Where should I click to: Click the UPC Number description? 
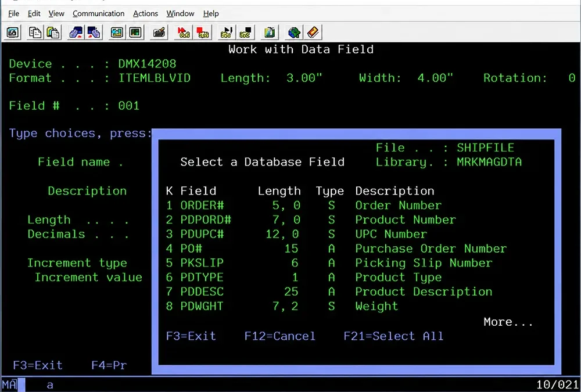tap(391, 234)
